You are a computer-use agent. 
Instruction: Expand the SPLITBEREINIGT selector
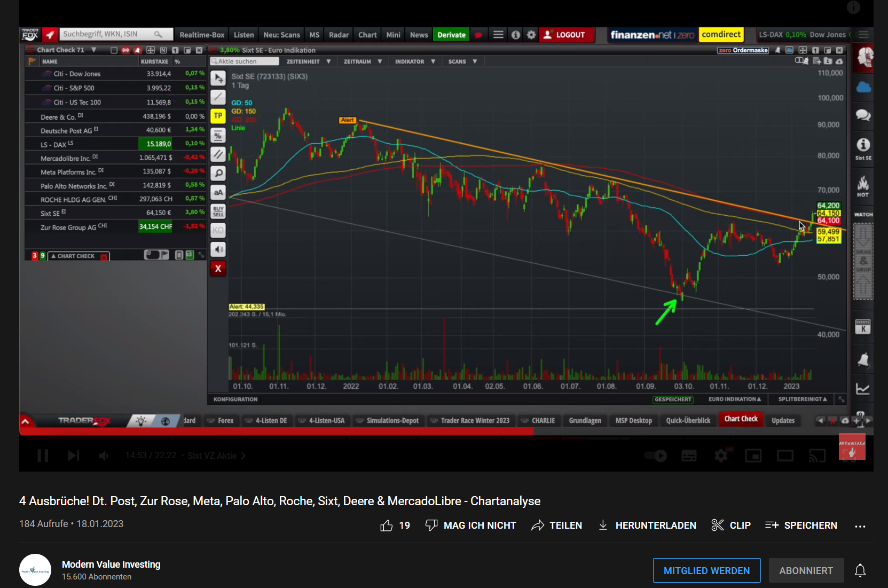click(x=803, y=399)
